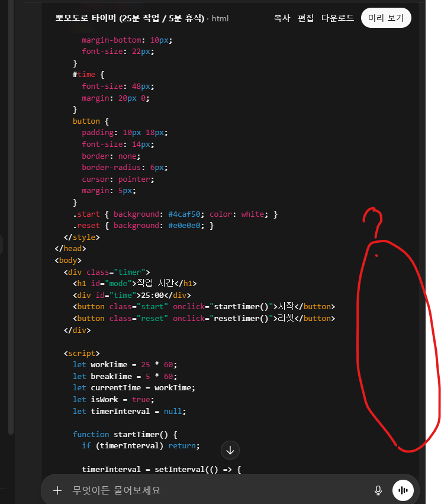The height and width of the screenshot is (504, 441).
Task: Click the '<div class="timer">' line
Action: pyautogui.click(x=107, y=272)
